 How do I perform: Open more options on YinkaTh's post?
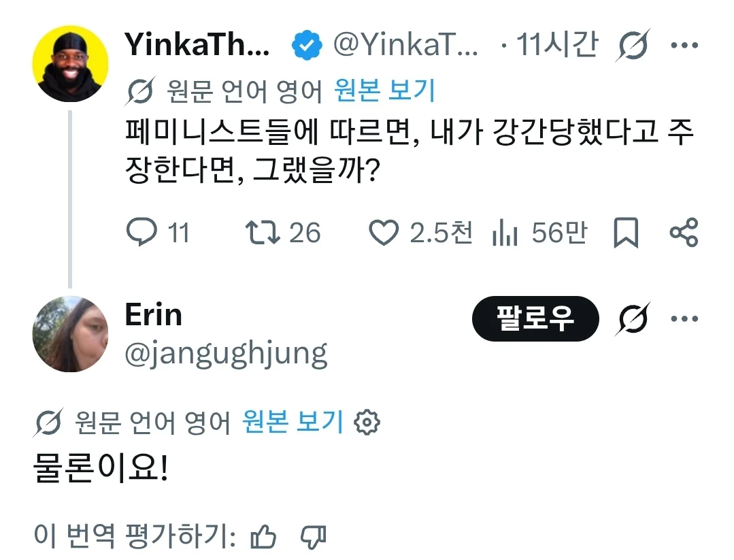coord(684,46)
